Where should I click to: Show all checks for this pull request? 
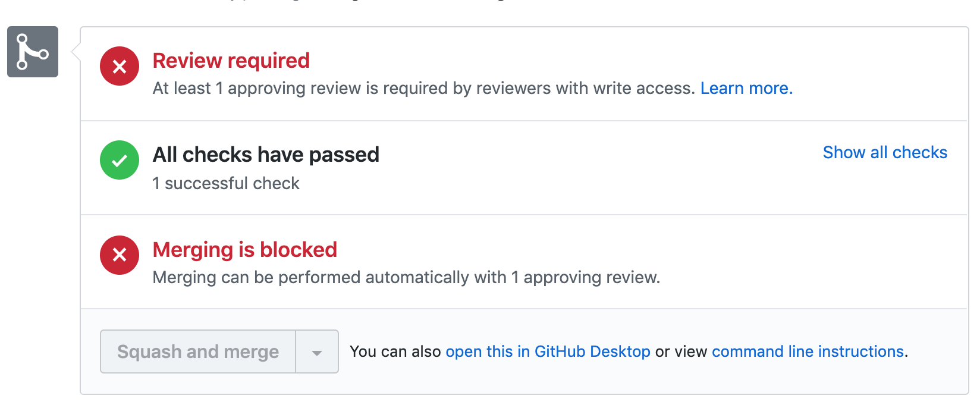pos(885,152)
